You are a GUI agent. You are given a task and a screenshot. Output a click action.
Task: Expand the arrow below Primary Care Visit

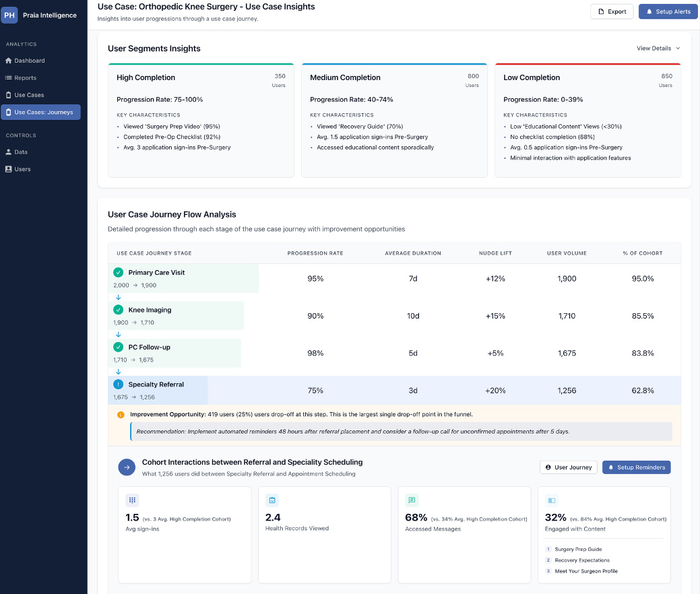pyautogui.click(x=119, y=297)
